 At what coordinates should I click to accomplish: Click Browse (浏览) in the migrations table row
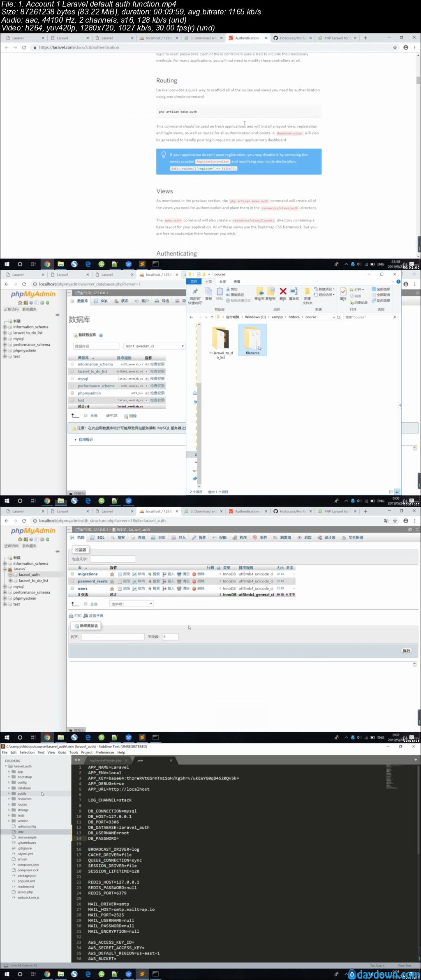coord(124,574)
